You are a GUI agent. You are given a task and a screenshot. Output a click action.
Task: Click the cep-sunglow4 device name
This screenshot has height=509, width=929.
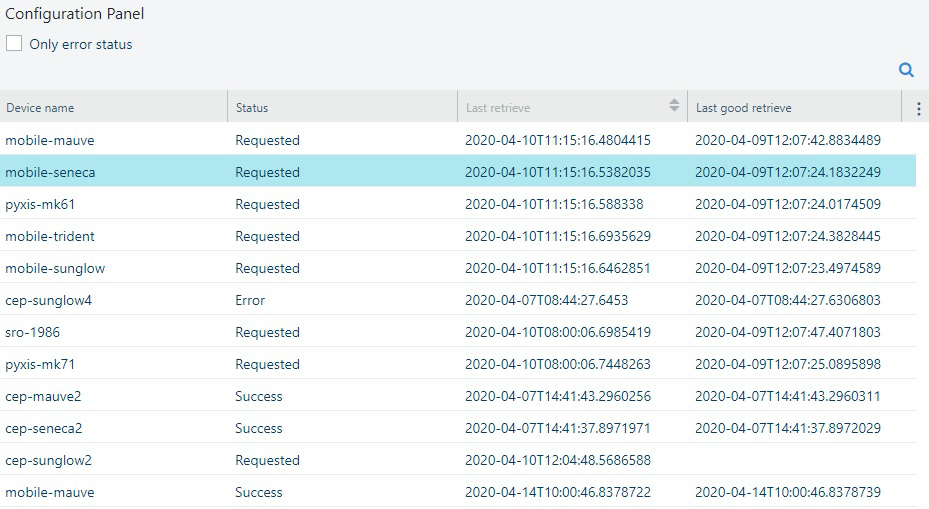tap(48, 300)
